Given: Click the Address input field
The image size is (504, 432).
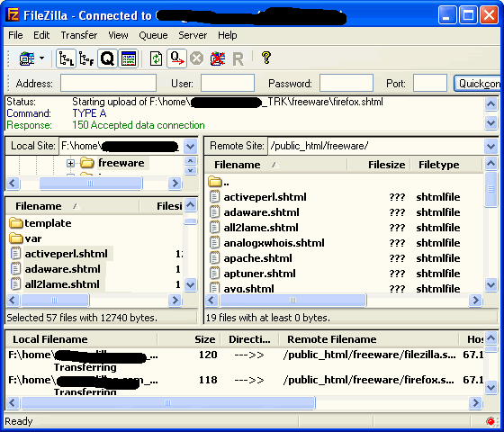Looking at the screenshot, I should 108,83.
